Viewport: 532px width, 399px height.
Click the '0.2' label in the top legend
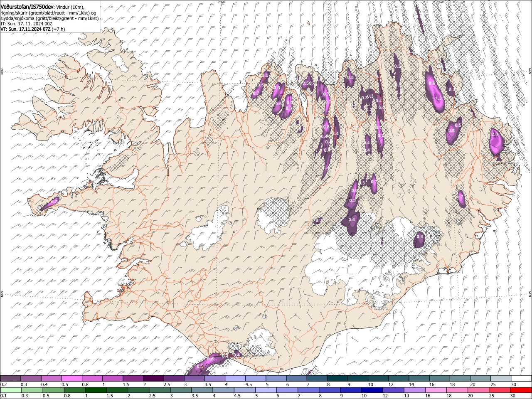[x=3, y=384]
